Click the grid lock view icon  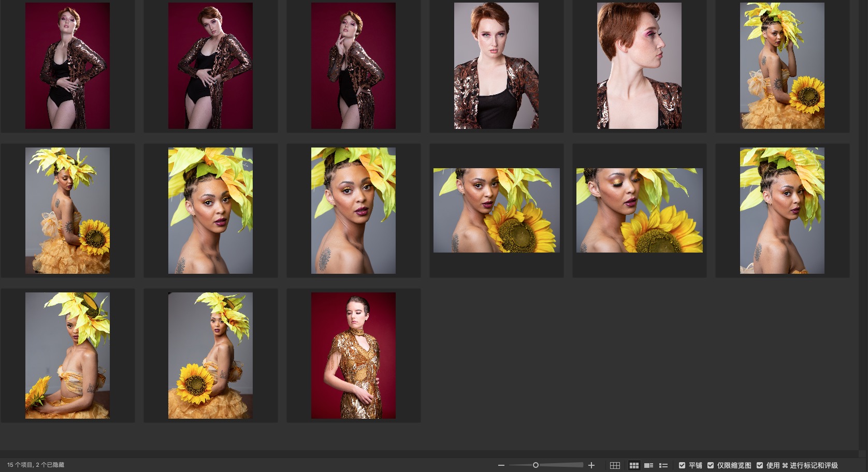pos(615,465)
